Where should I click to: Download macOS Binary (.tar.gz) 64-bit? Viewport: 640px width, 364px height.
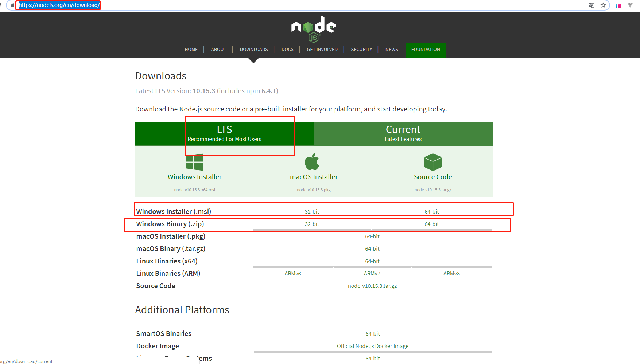pyautogui.click(x=372, y=248)
